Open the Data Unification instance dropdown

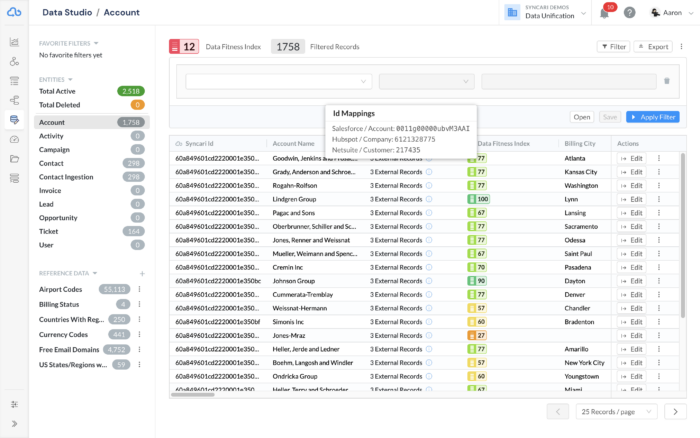pos(546,13)
